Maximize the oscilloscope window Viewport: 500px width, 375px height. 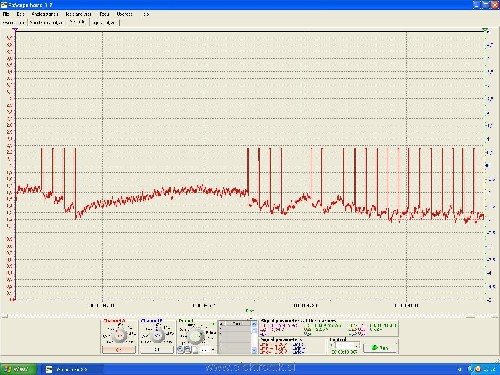click(485, 5)
